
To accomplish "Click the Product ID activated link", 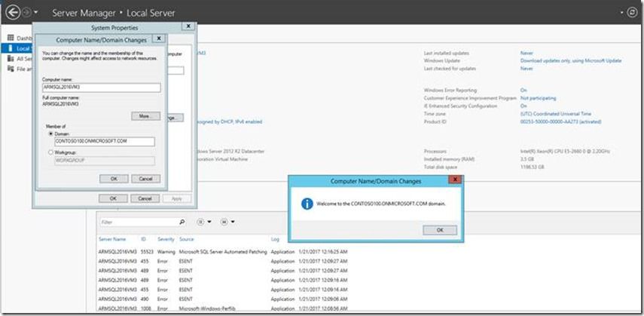I will click(560, 121).
